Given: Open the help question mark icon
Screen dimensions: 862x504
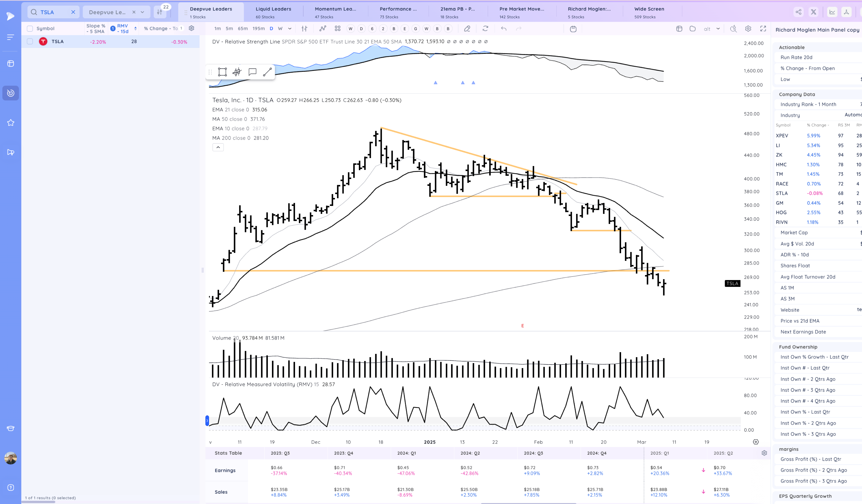Looking at the screenshot, I should [11, 488].
